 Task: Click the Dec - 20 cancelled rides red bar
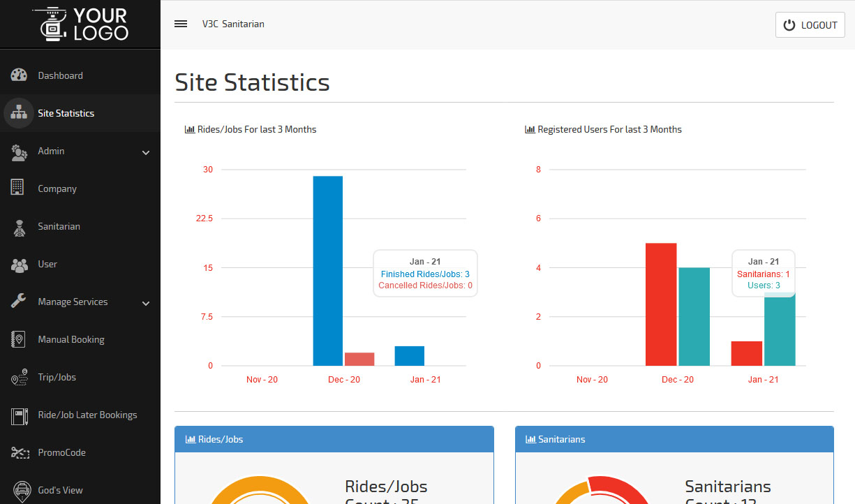(x=359, y=359)
